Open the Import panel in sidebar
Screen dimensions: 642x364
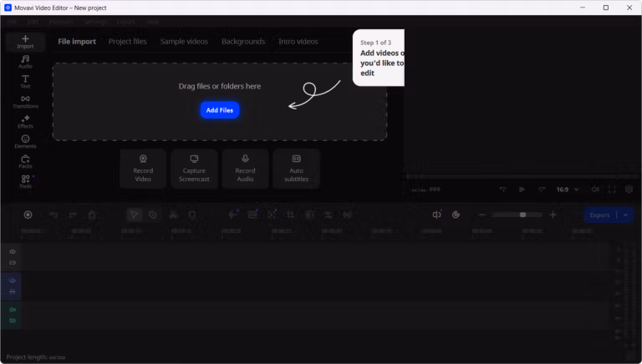(25, 42)
